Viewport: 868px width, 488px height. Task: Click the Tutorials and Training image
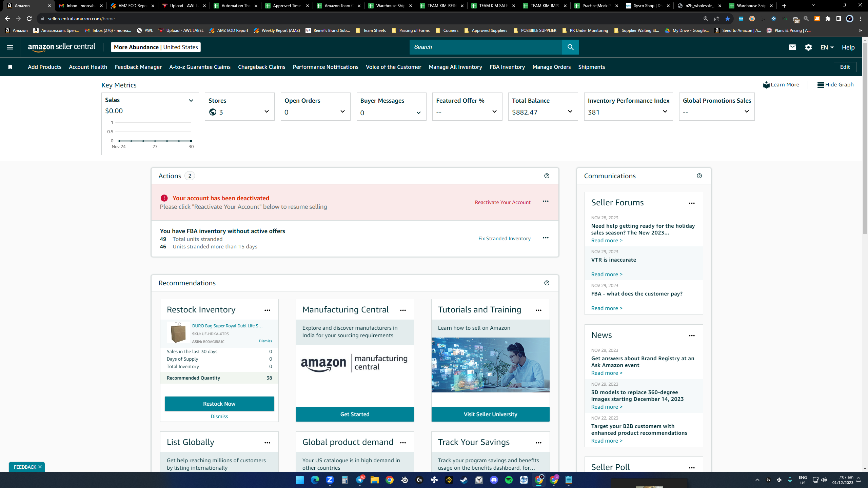[490, 365]
